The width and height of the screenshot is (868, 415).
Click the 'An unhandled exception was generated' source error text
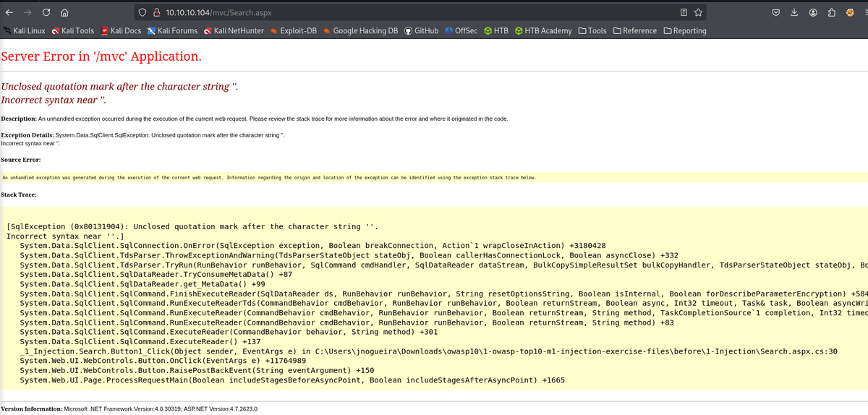click(x=270, y=177)
